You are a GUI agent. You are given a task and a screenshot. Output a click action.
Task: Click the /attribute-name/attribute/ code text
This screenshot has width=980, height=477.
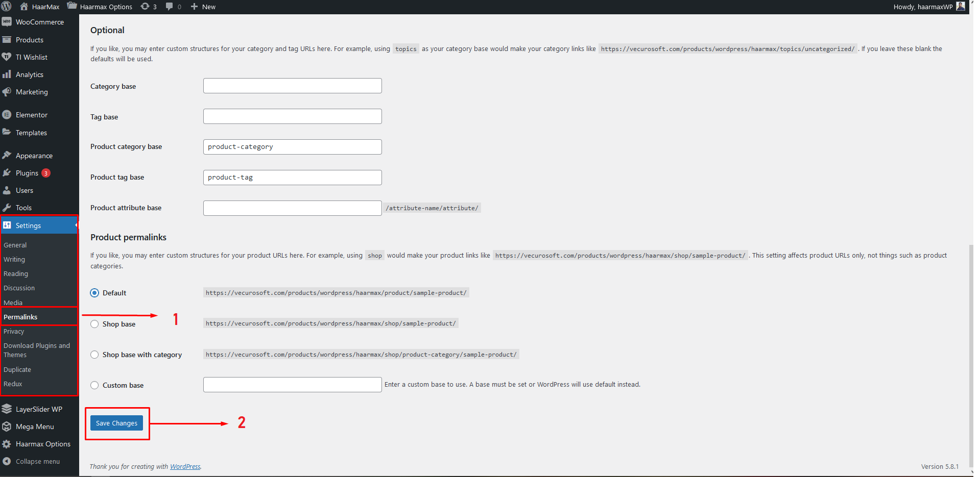[432, 208]
